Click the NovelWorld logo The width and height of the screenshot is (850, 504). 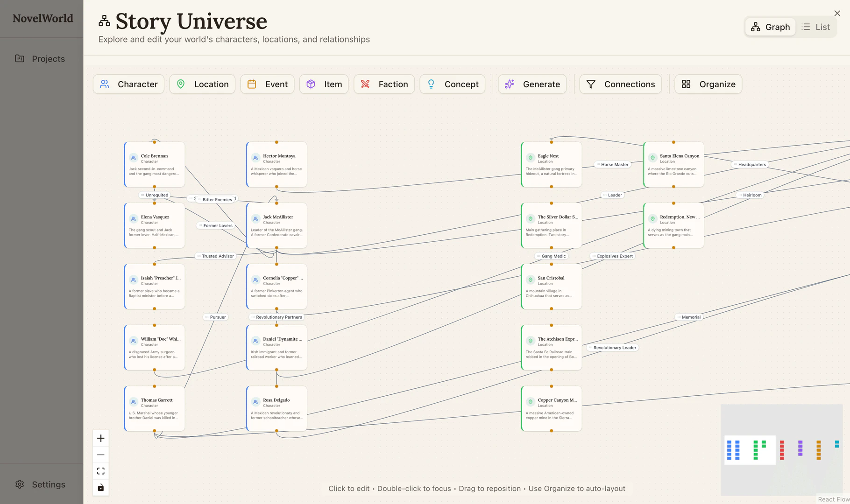point(42,18)
